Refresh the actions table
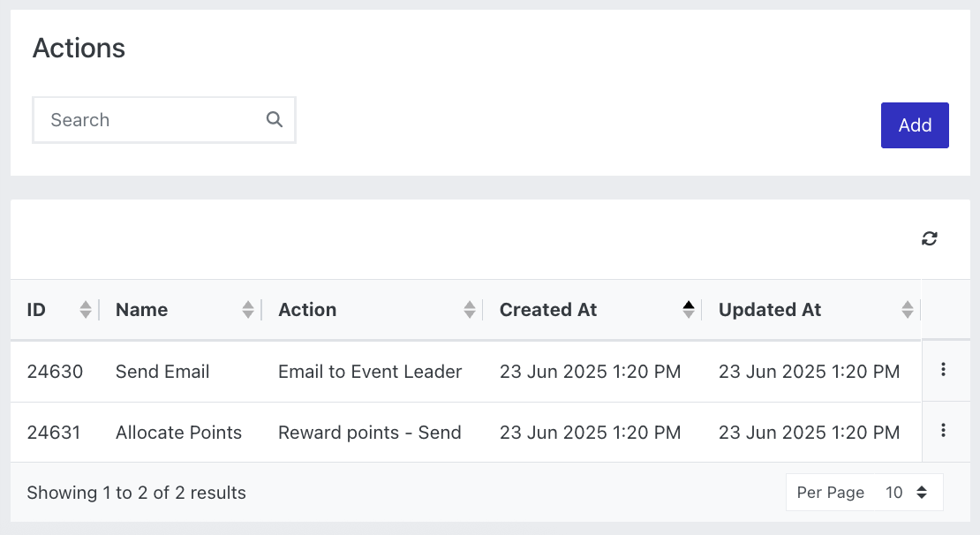The image size is (980, 535). [x=930, y=238]
